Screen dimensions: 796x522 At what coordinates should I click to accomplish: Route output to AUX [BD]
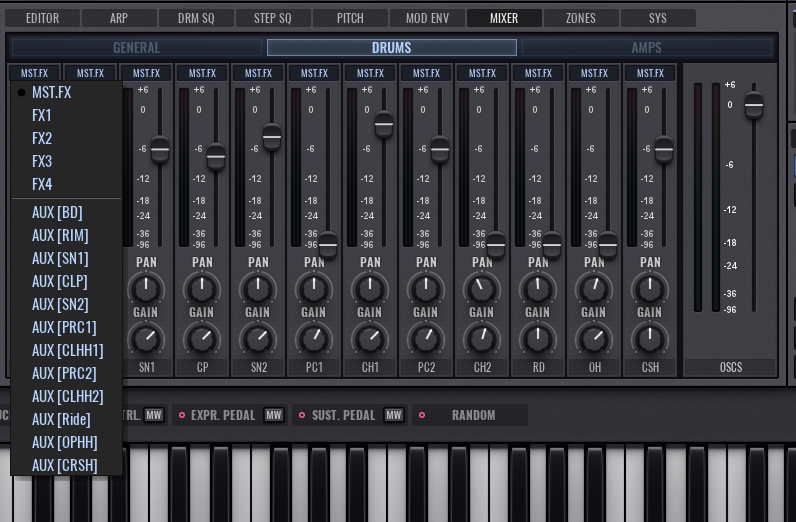pos(67,212)
